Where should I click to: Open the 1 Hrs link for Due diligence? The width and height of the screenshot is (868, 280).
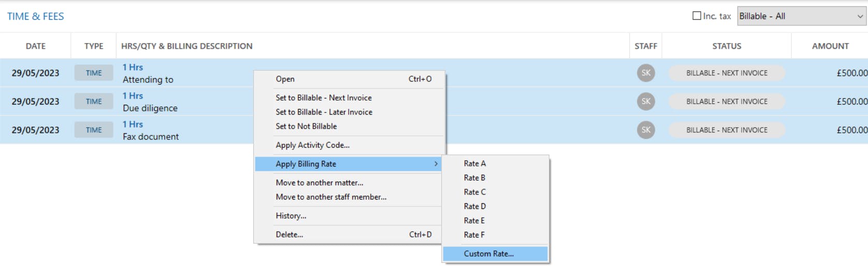(133, 96)
